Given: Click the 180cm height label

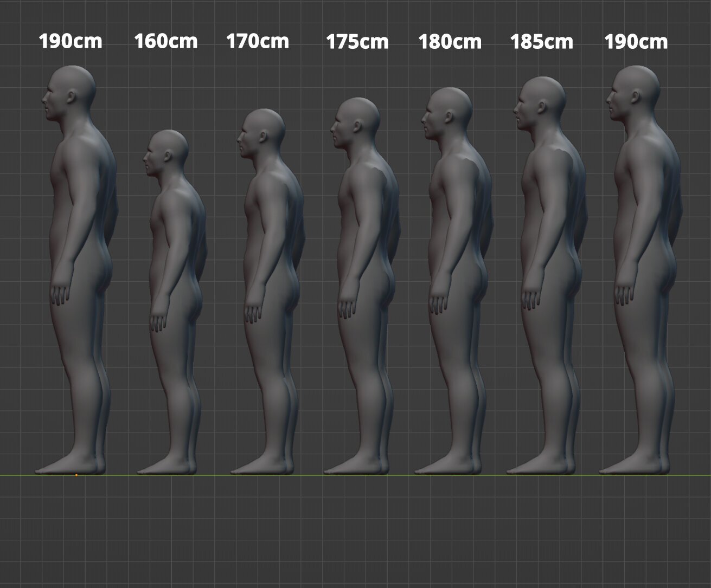Looking at the screenshot, I should point(450,41).
